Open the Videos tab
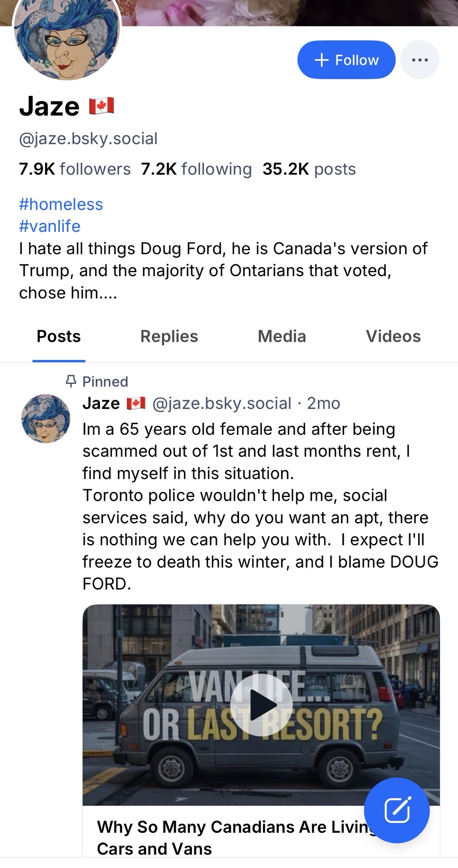 pos(393,337)
